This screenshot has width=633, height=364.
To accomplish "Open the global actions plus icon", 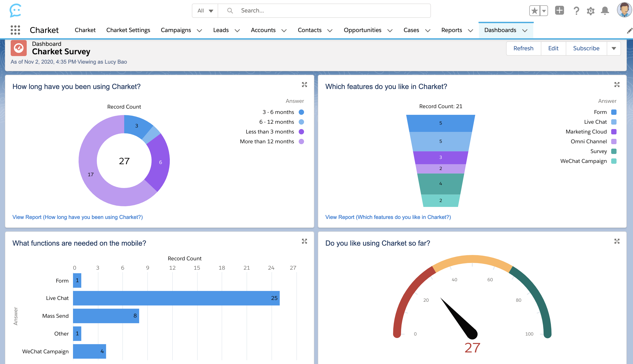I will 559,10.
